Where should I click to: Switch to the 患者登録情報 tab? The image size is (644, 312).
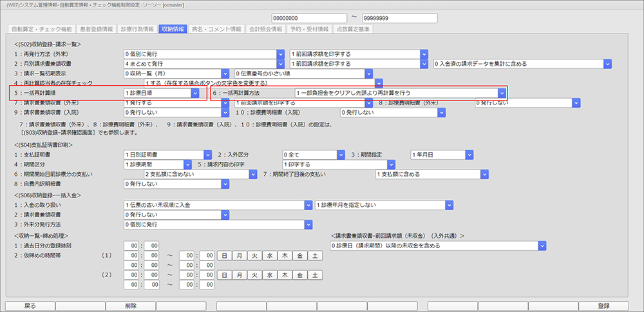pyautogui.click(x=96, y=29)
